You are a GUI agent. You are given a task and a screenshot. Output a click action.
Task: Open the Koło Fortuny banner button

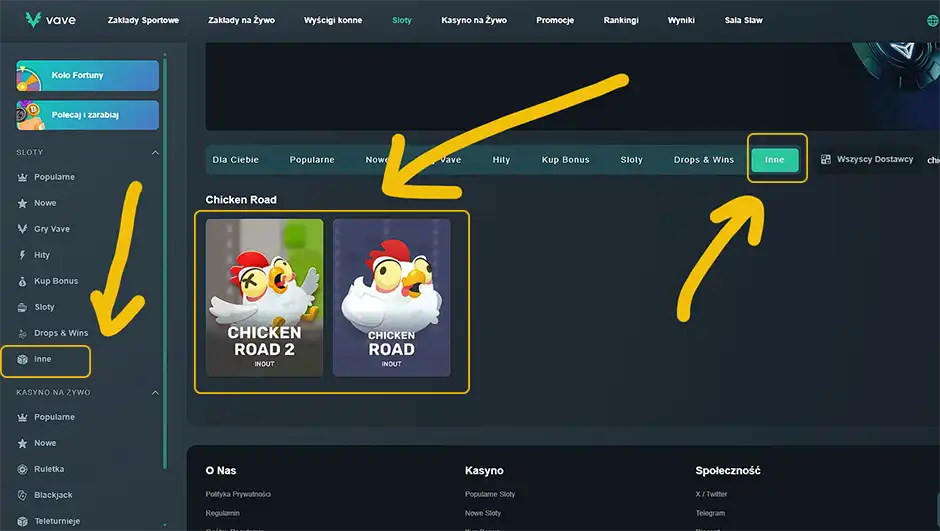[88, 76]
